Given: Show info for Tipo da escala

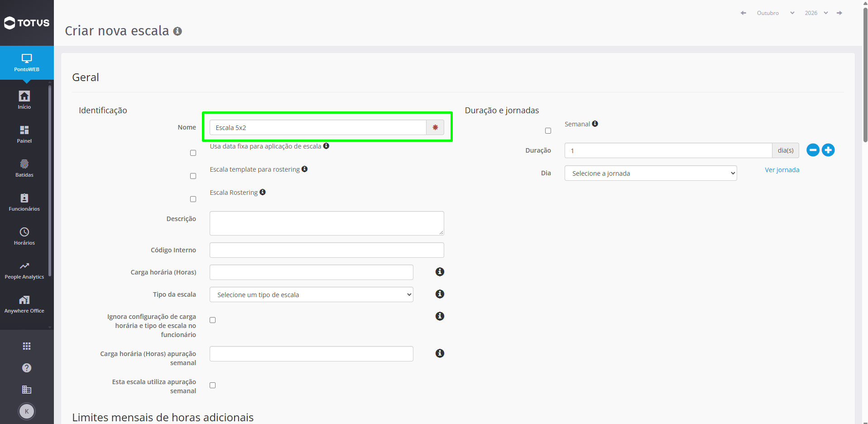Looking at the screenshot, I should point(440,294).
